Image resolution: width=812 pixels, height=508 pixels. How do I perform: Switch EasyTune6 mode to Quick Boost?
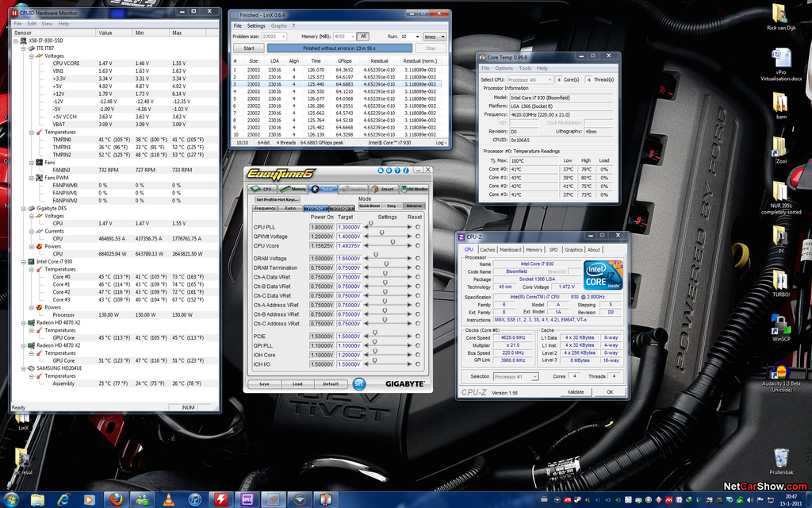[370, 206]
